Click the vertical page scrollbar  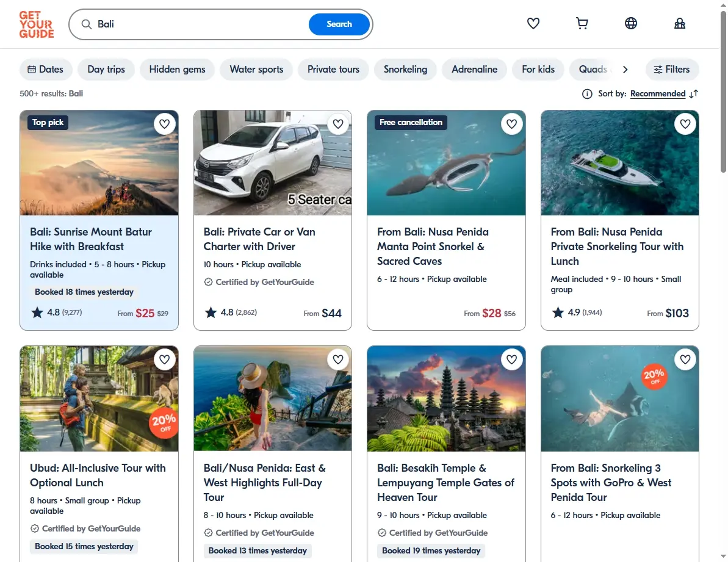coord(723,93)
